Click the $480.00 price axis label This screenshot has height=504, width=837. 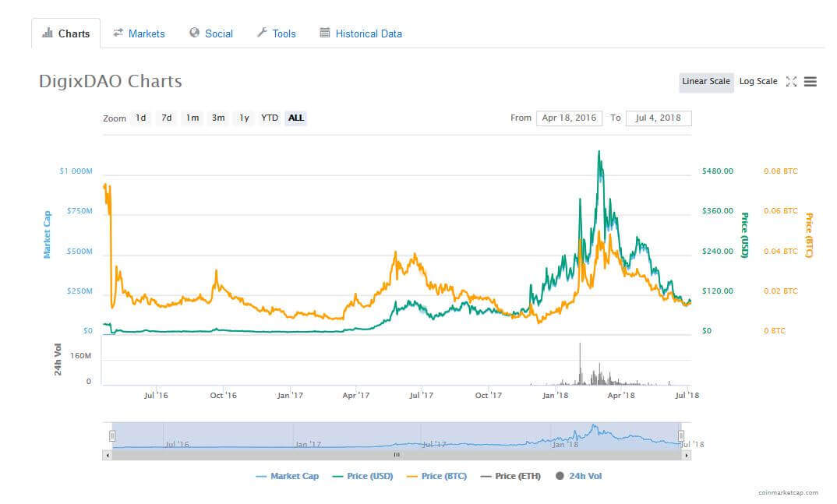click(x=718, y=171)
